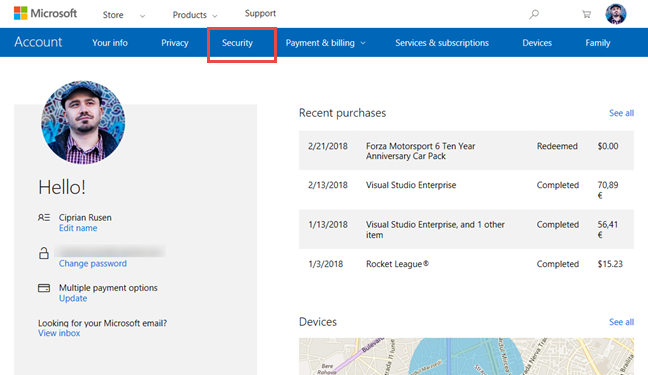The image size is (648, 375).
Task: Select Visual Studio Enterprise, and 1 other item
Action: (x=466, y=229)
